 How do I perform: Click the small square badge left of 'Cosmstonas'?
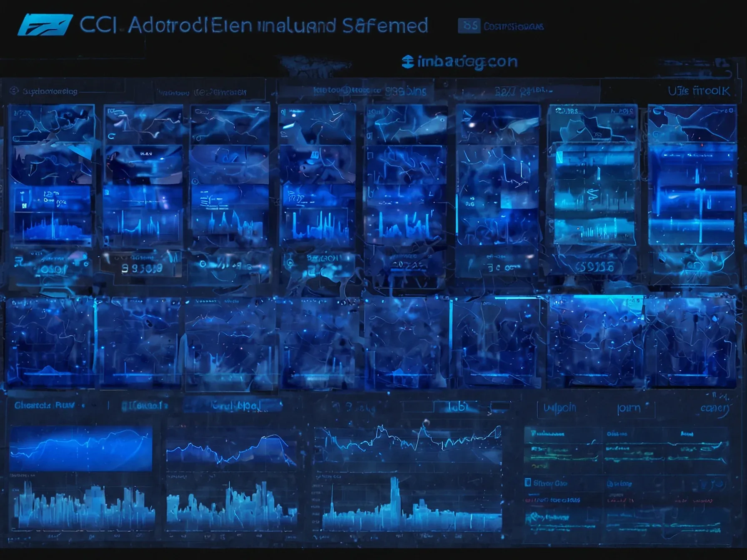point(470,26)
